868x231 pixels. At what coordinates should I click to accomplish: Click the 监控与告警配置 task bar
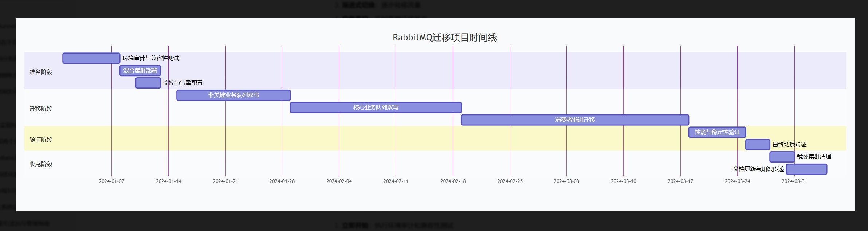point(148,83)
